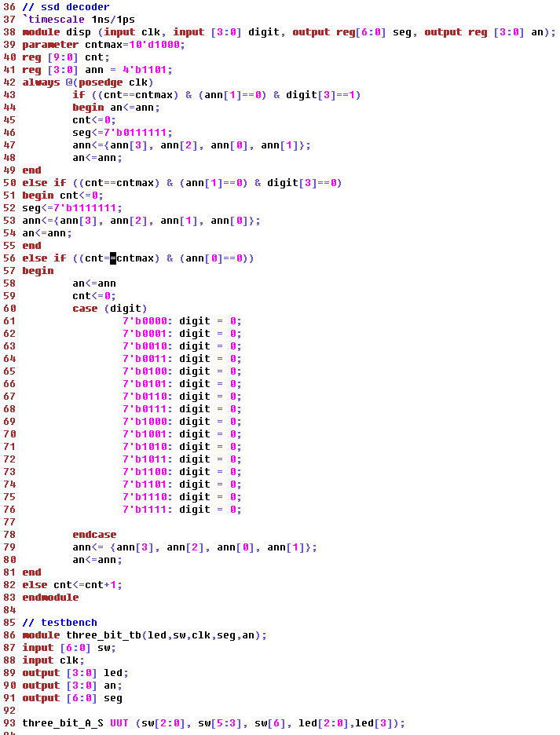Click 'output [6:0] seg' line
This screenshot has height=735, width=560.
71,698
